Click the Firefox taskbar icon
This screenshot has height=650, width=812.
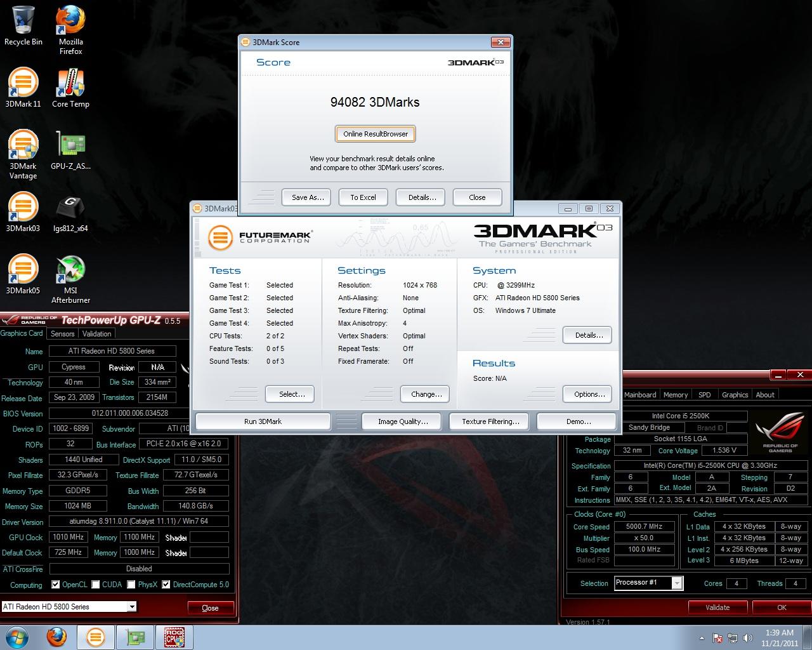[57, 637]
